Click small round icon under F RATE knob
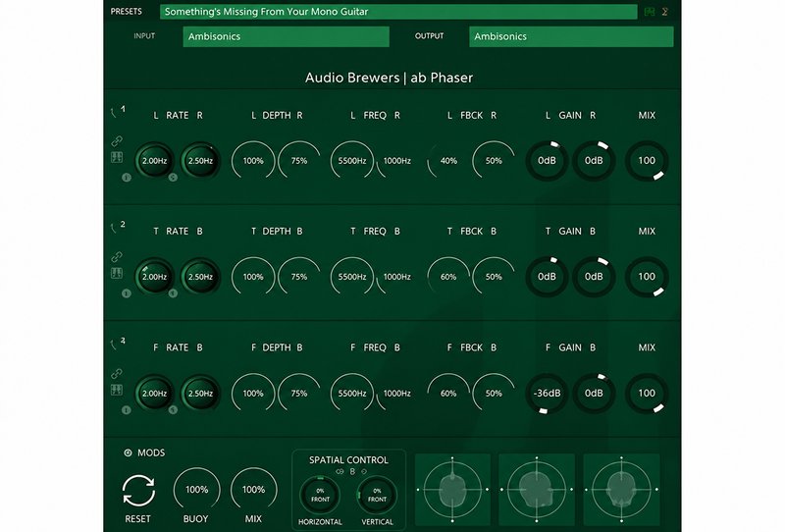Image resolution: width=785 pixels, height=532 pixels. pos(127,409)
